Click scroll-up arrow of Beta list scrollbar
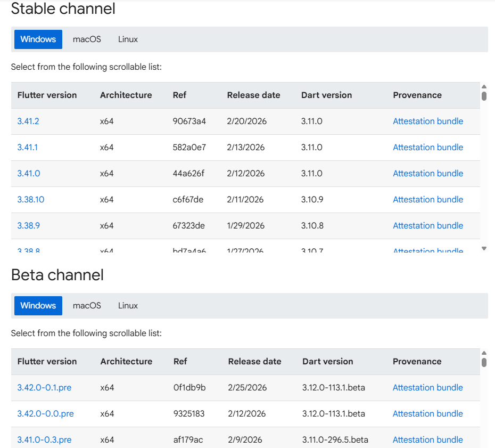The image size is (495, 448). (x=484, y=353)
